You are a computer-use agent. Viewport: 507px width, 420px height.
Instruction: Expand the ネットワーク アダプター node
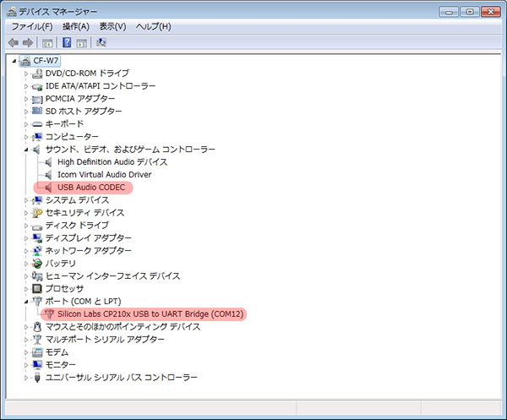(x=26, y=251)
